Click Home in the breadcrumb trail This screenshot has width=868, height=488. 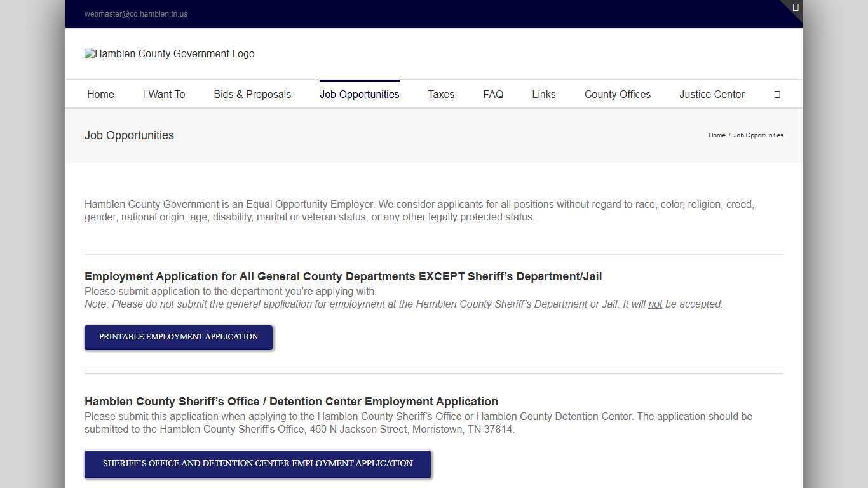coord(717,135)
